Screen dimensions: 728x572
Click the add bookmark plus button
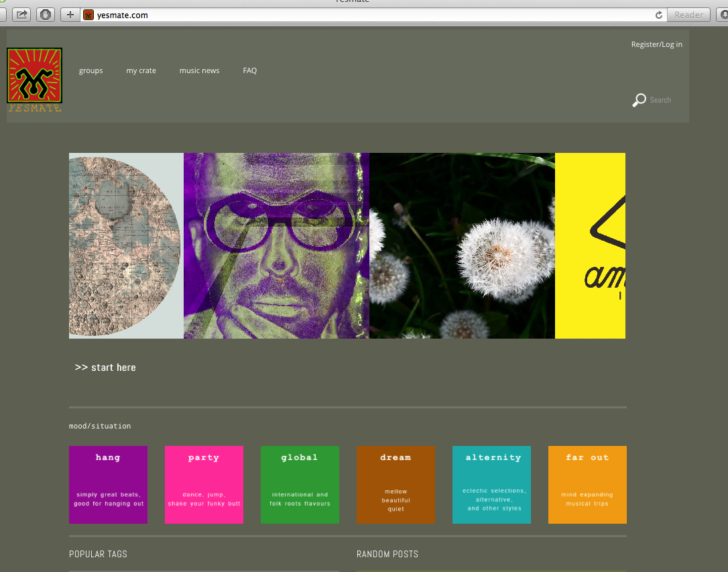[70, 15]
